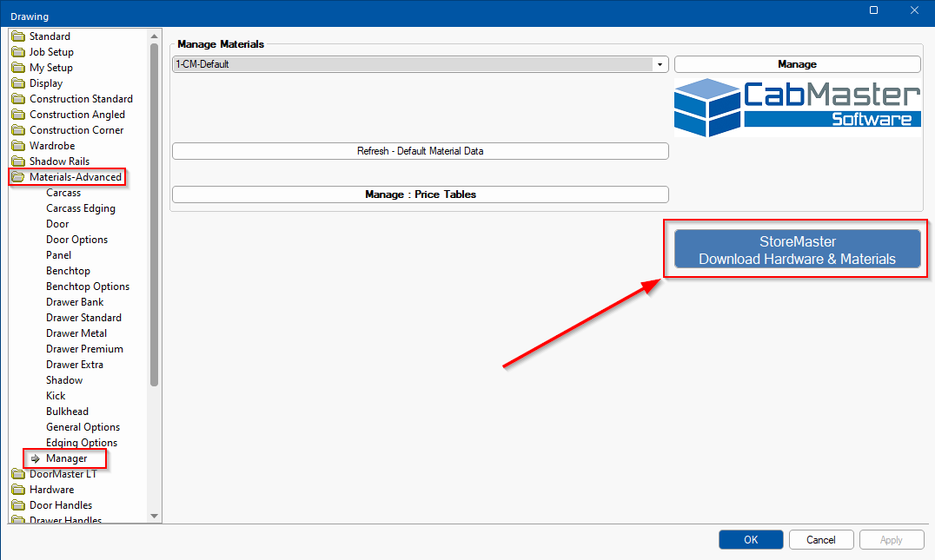
Task: Open the Drawer Bank page
Action: tap(75, 302)
